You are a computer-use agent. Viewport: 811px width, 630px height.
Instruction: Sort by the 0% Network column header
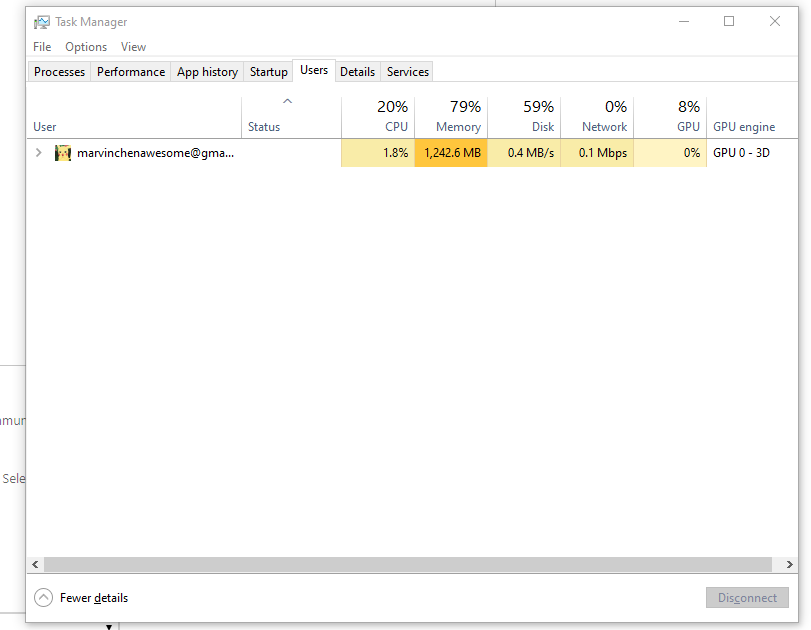pyautogui.click(x=597, y=117)
